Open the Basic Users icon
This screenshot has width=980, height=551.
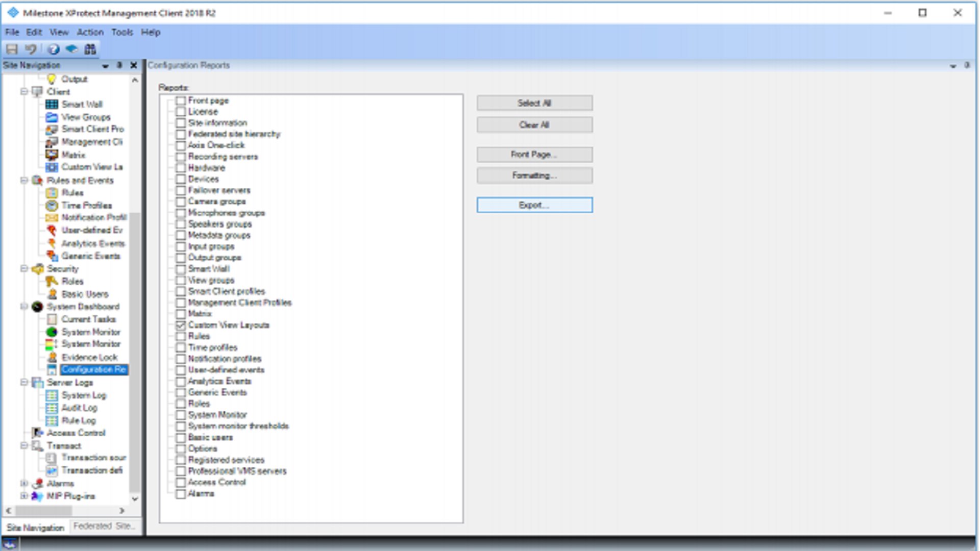point(52,294)
